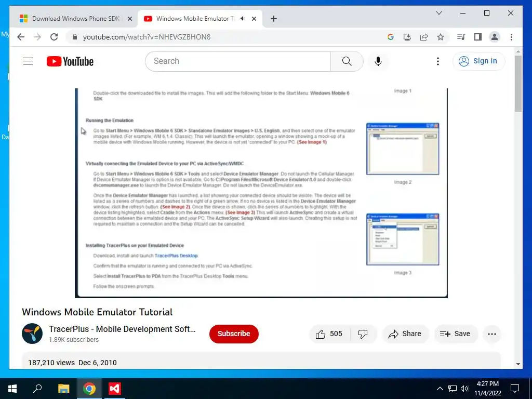Image resolution: width=532 pixels, height=399 pixels.
Task: Search with your voice microphone
Action: pyautogui.click(x=378, y=61)
